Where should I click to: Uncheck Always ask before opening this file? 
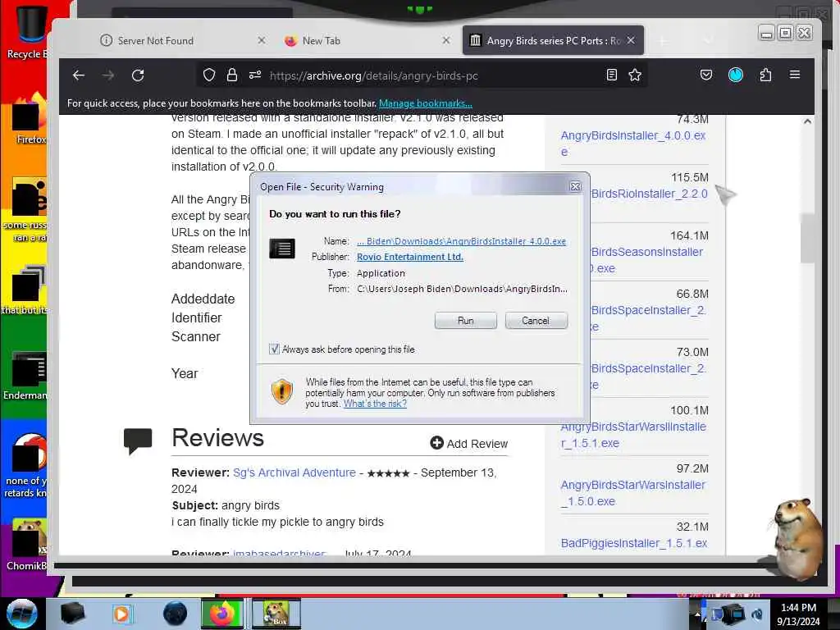point(274,349)
